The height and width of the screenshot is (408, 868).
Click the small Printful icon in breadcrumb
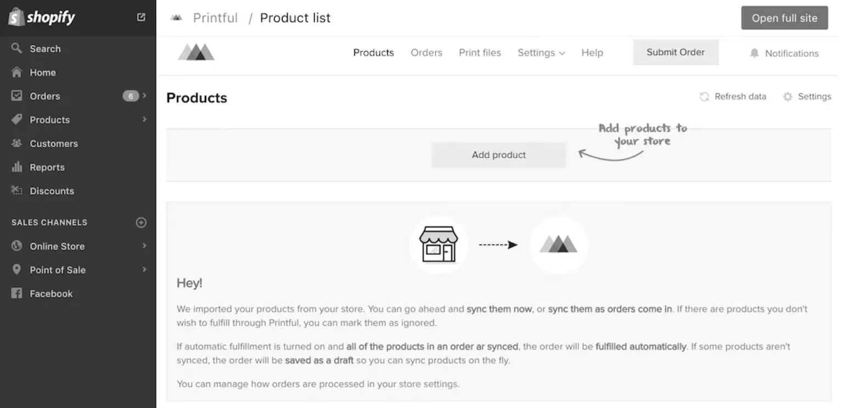176,18
